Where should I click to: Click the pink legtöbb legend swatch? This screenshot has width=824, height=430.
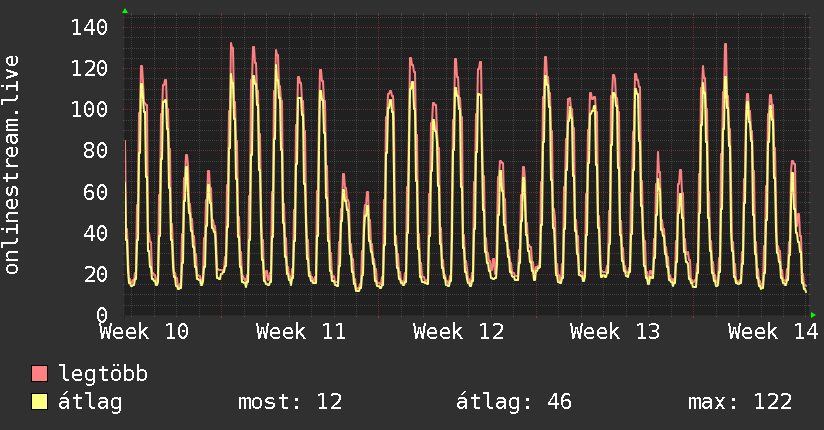coord(39,373)
